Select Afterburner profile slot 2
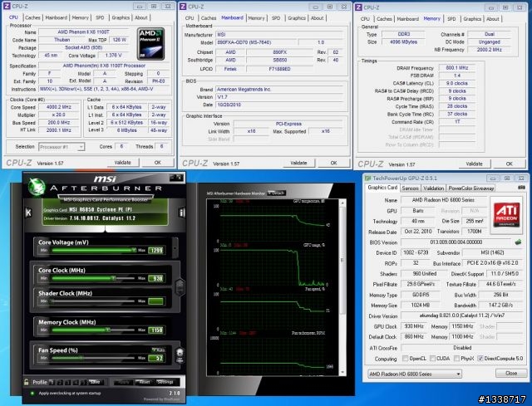 (x=60, y=382)
